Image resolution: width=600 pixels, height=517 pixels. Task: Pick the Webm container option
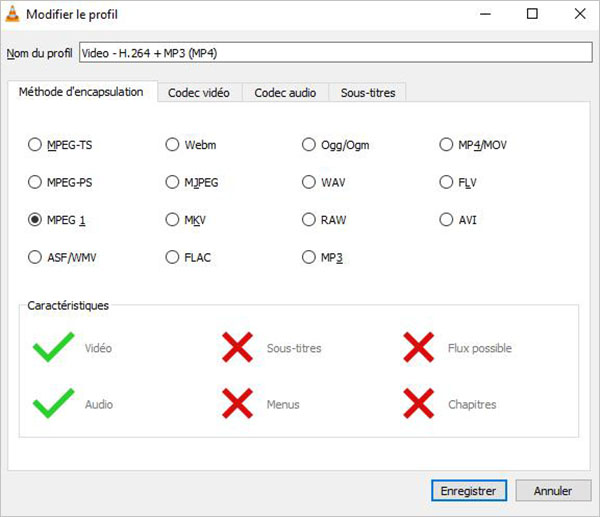(x=173, y=145)
